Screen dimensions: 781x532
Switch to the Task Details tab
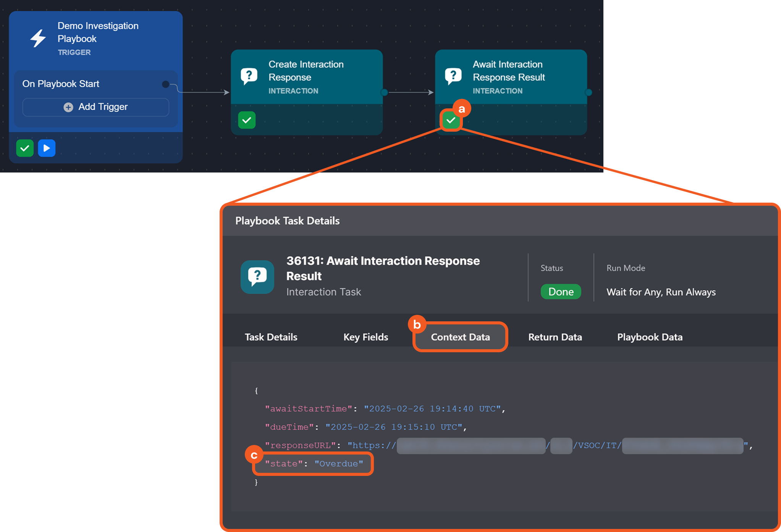pos(271,337)
